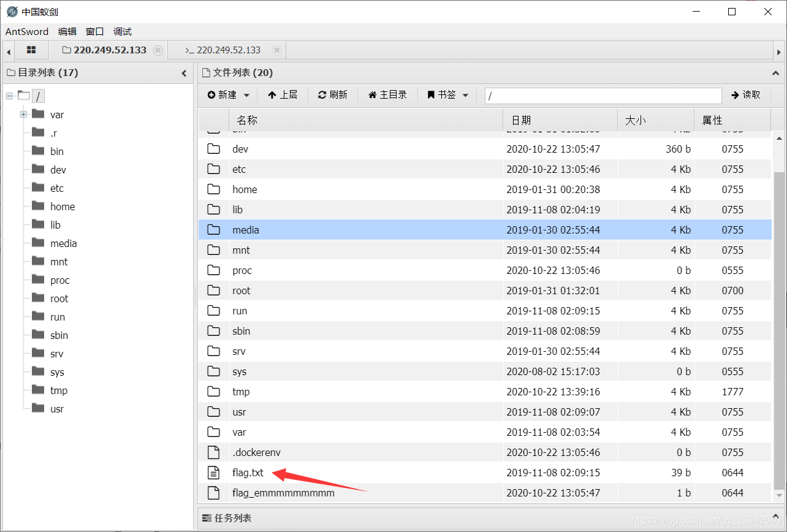The width and height of the screenshot is (787, 532).
Task: Click the root row attribute 0700
Action: click(x=732, y=291)
